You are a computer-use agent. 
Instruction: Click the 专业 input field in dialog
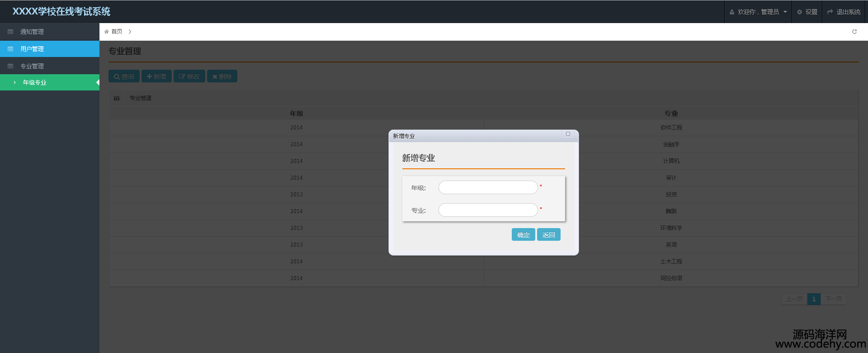(x=488, y=210)
